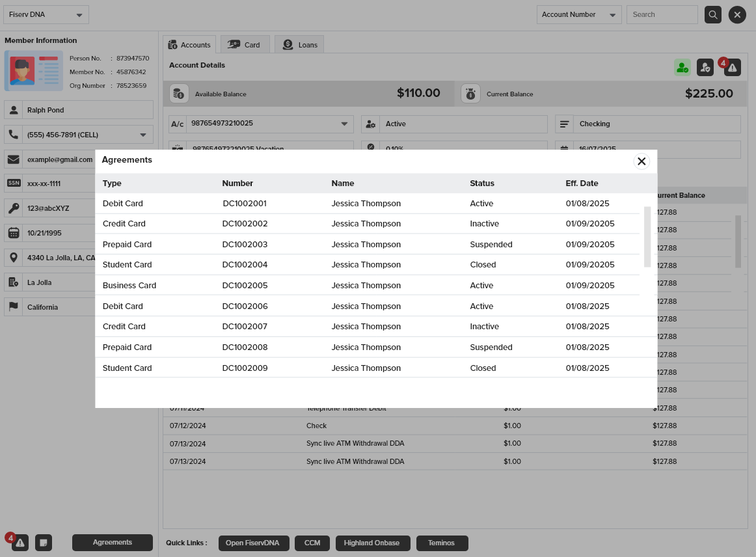The height and width of the screenshot is (557, 756).
Task: Click the Type column header
Action: [112, 183]
